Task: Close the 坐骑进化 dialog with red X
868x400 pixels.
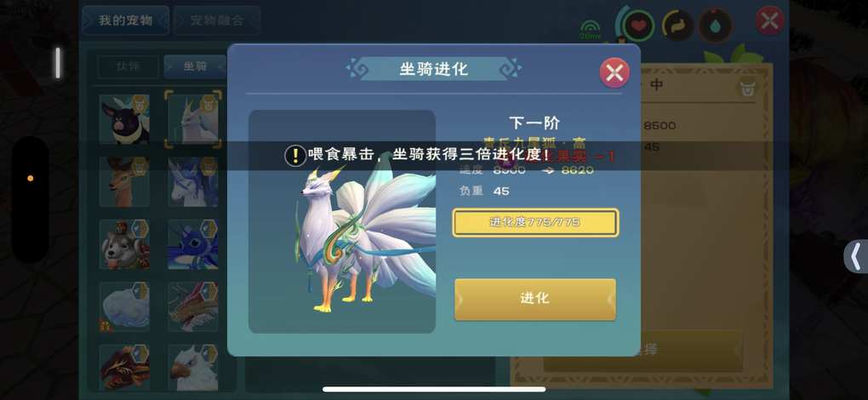Action: click(x=614, y=73)
